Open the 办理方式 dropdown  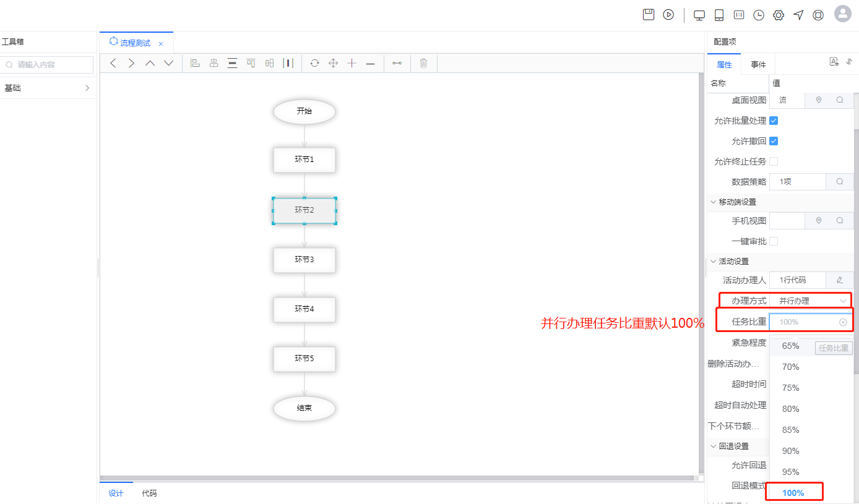811,301
